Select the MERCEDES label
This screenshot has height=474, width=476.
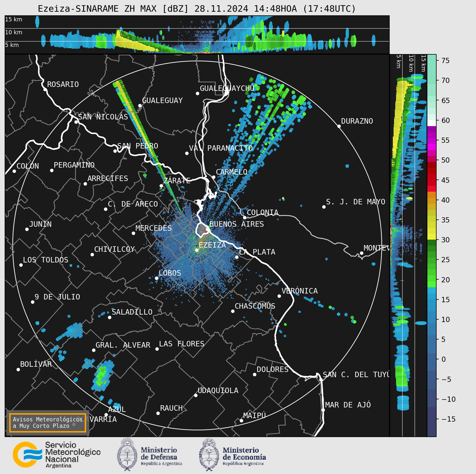tap(153, 228)
